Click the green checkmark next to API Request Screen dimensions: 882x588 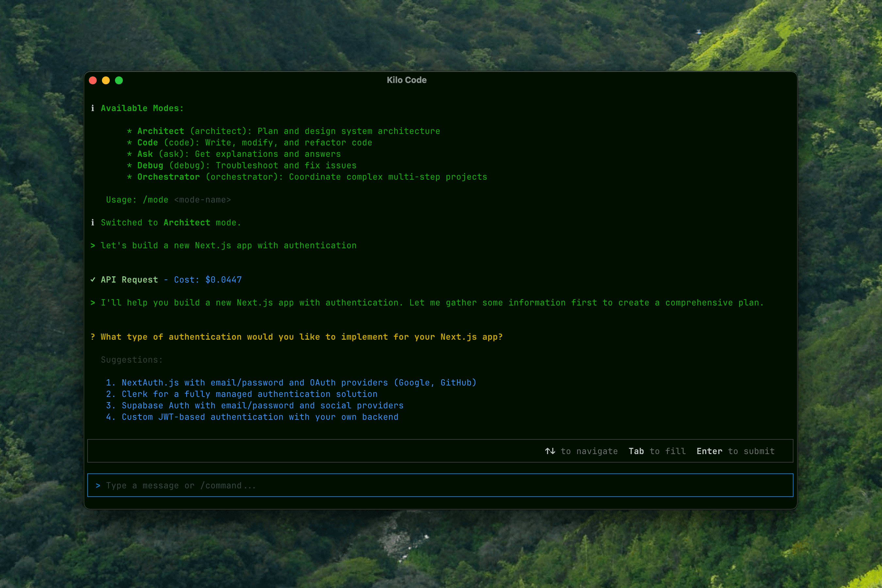93,280
